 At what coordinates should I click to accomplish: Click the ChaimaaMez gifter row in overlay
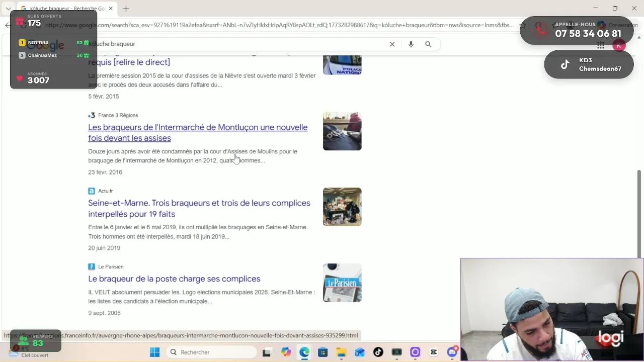54,55
